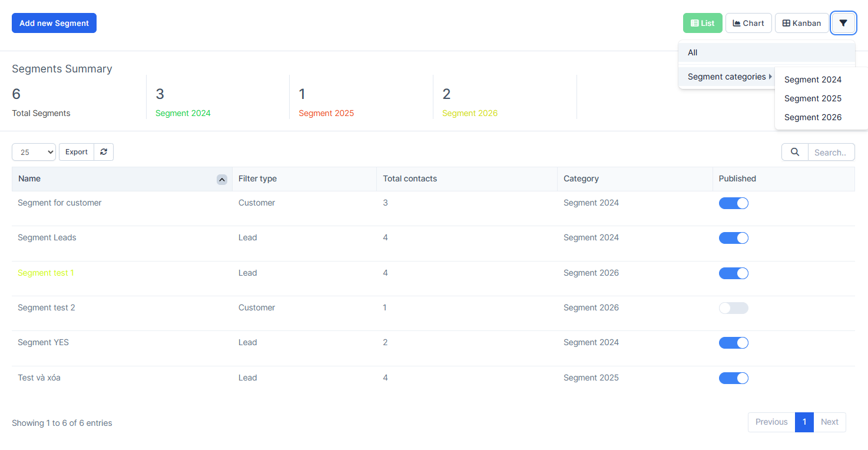
Task: Click the Search input field
Action: 830,151
